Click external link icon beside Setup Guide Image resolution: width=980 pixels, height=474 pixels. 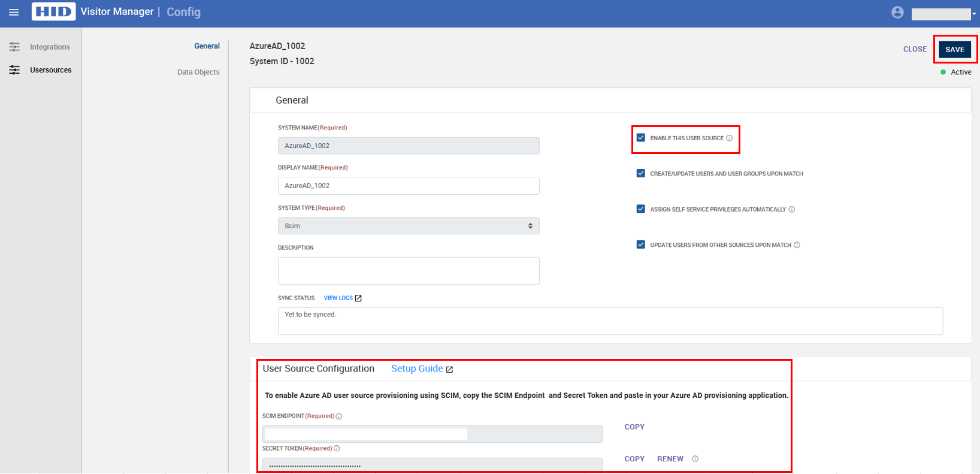(449, 369)
